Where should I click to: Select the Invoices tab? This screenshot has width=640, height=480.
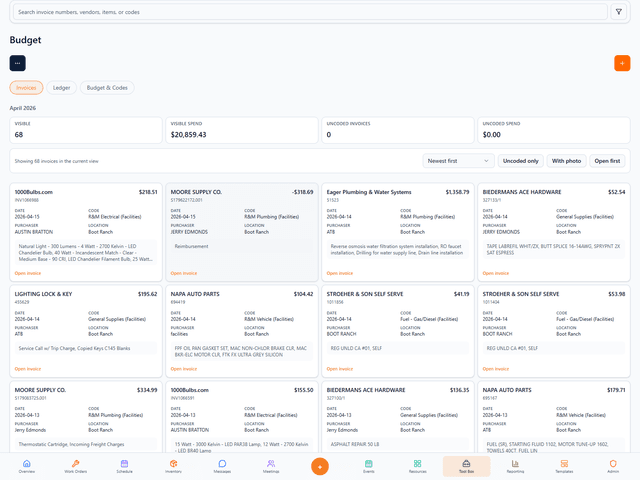tap(26, 88)
